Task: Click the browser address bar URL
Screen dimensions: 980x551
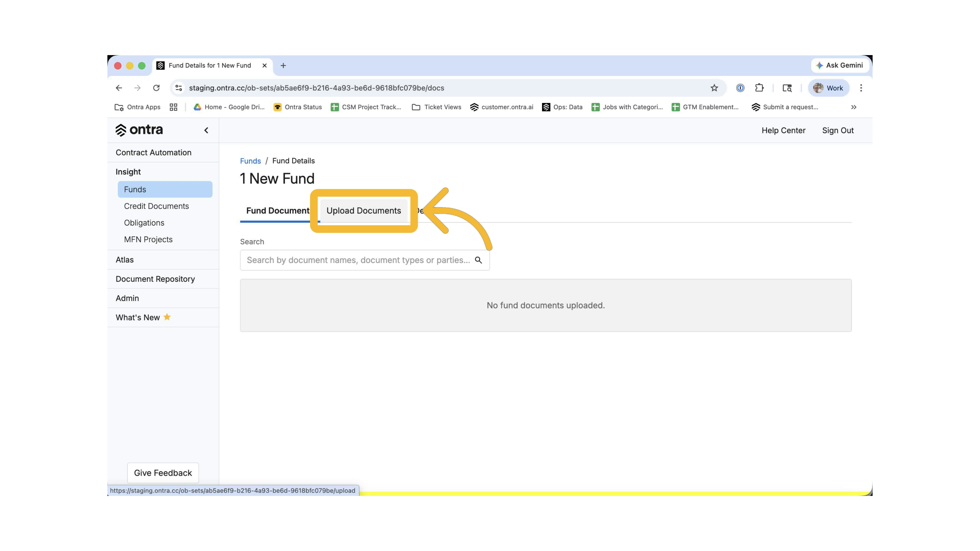Action: tap(316, 88)
